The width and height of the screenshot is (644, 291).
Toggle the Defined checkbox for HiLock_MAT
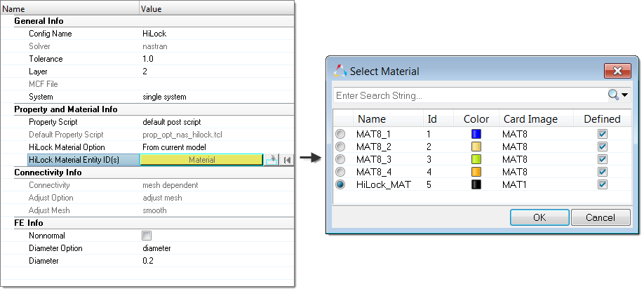tap(602, 184)
